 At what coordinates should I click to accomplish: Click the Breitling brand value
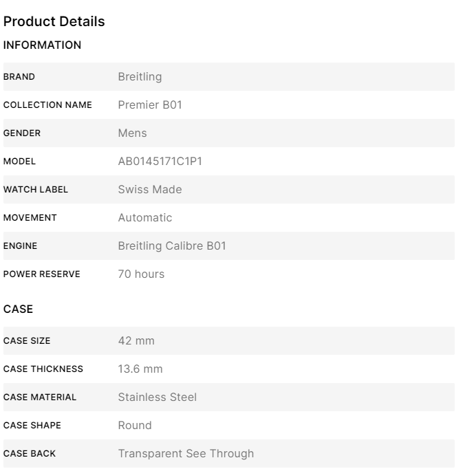pos(140,77)
